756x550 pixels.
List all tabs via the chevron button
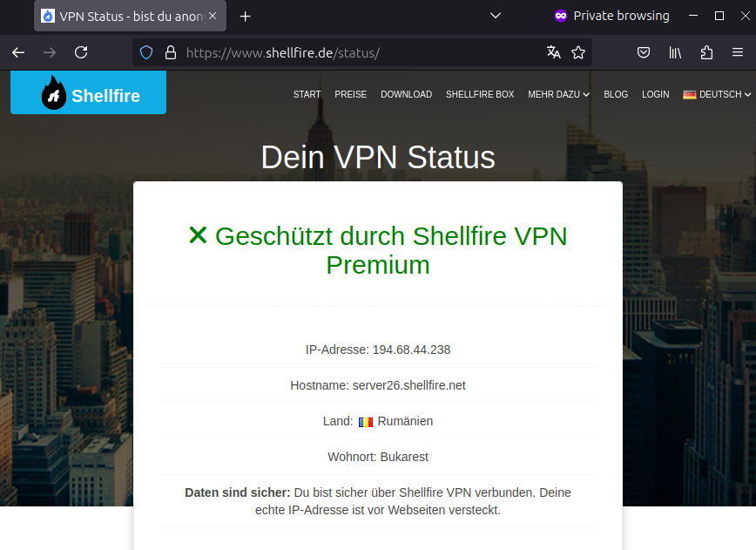pyautogui.click(x=496, y=16)
